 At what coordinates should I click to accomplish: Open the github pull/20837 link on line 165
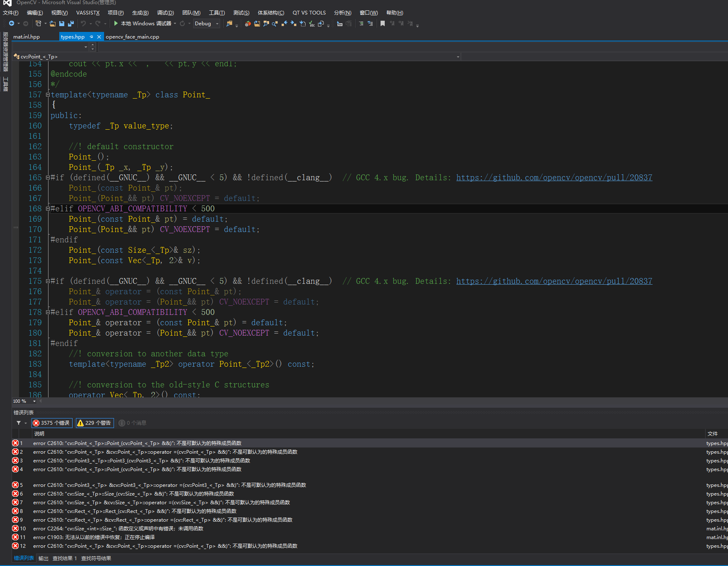tap(554, 178)
